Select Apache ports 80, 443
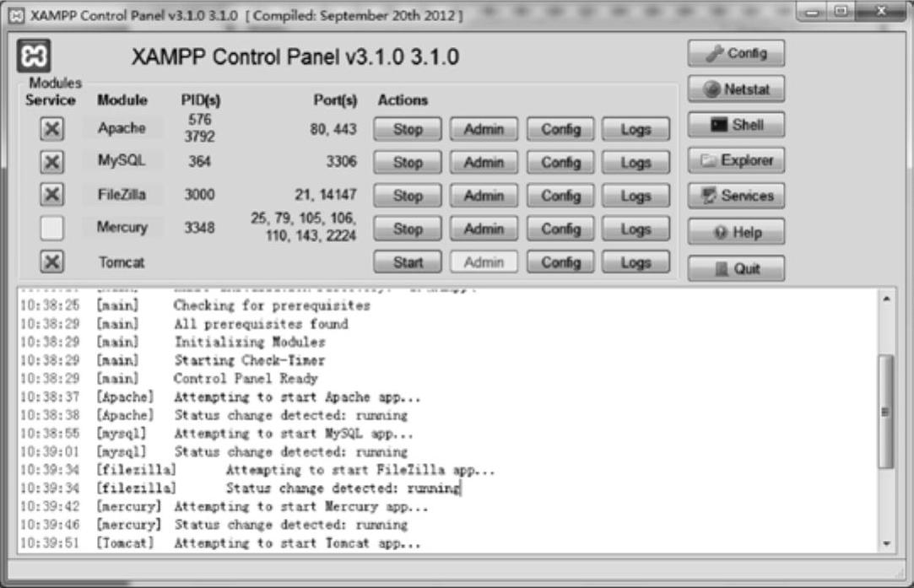This screenshot has width=914, height=588. [x=333, y=129]
